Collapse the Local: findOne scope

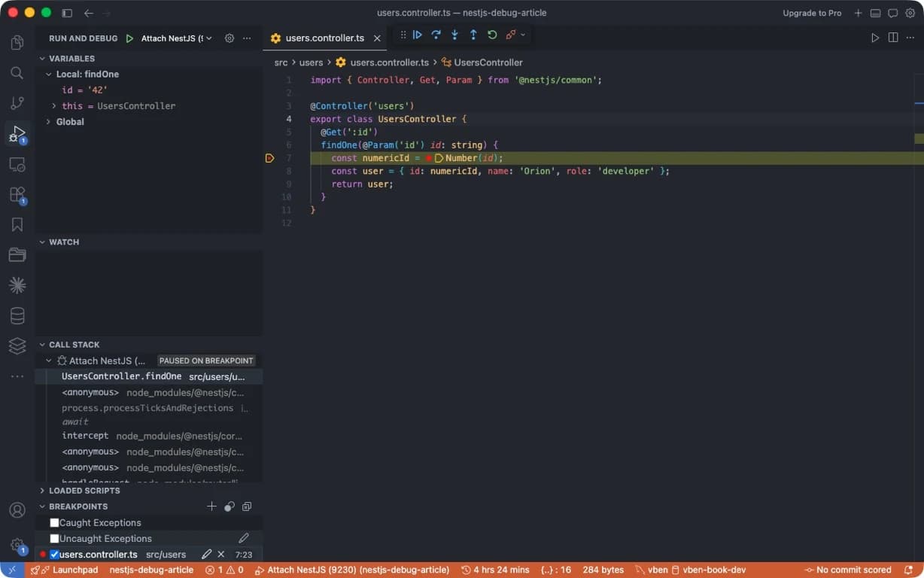click(x=49, y=75)
